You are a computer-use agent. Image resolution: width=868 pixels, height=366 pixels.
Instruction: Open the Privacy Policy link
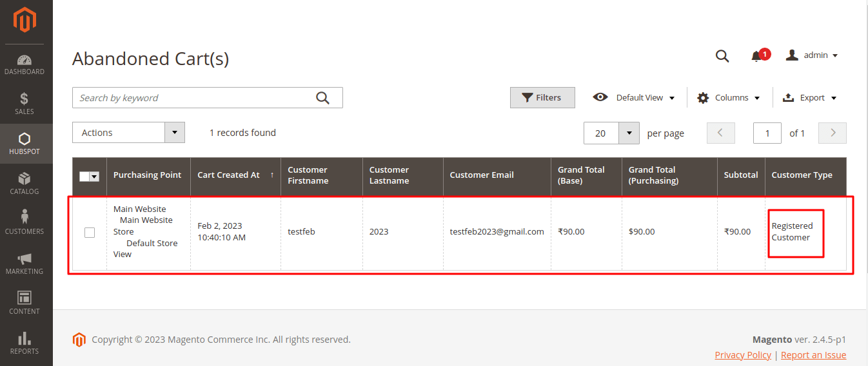click(x=743, y=355)
